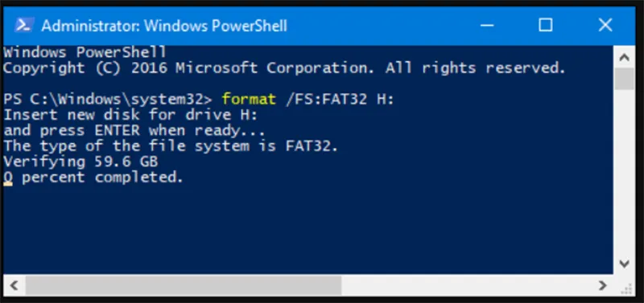Minimize the PowerShell window

coord(487,26)
